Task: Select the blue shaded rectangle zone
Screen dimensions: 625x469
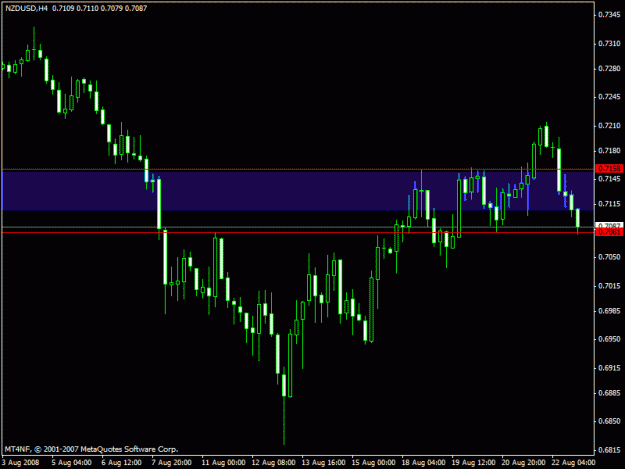Action: (298, 190)
